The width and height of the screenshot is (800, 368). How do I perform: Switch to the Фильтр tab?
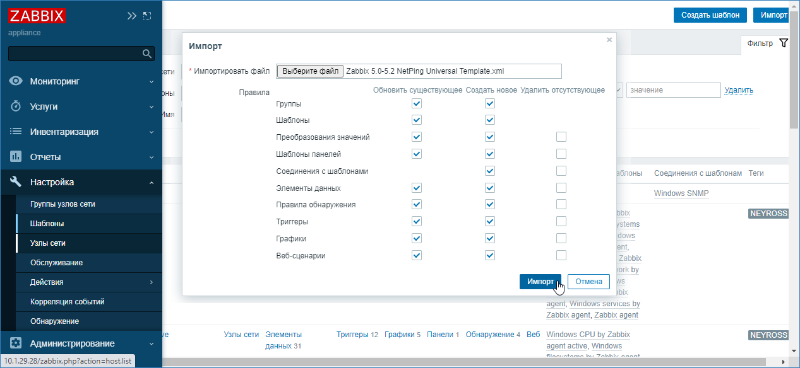766,44
